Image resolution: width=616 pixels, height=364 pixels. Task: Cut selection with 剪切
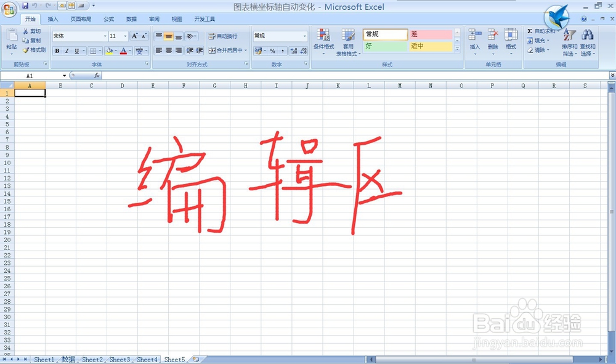tap(32, 31)
